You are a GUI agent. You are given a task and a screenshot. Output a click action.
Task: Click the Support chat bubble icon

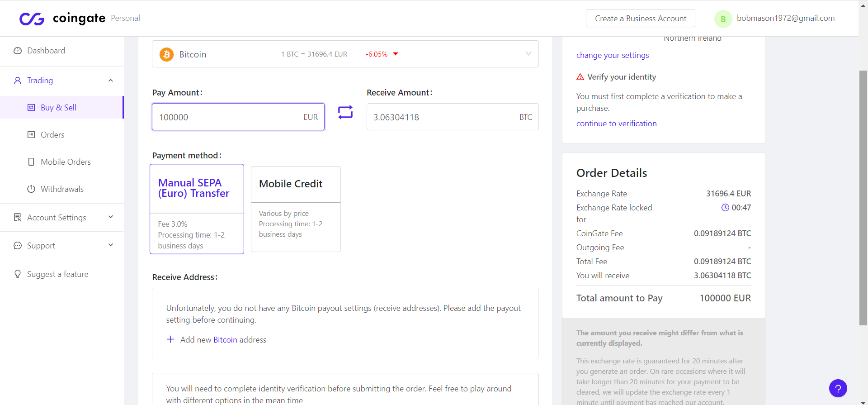(18, 246)
